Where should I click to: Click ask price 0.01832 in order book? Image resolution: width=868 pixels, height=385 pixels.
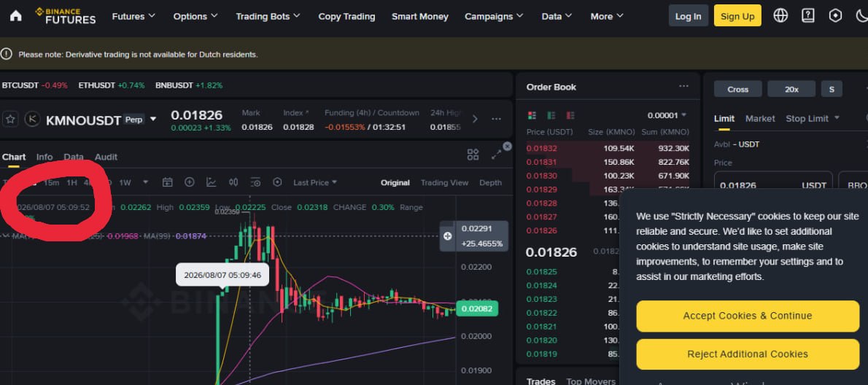pos(541,148)
